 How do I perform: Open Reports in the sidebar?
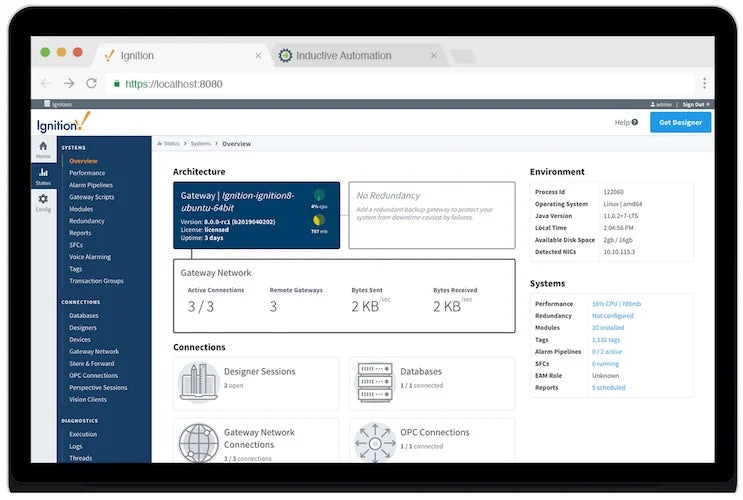pyautogui.click(x=80, y=233)
